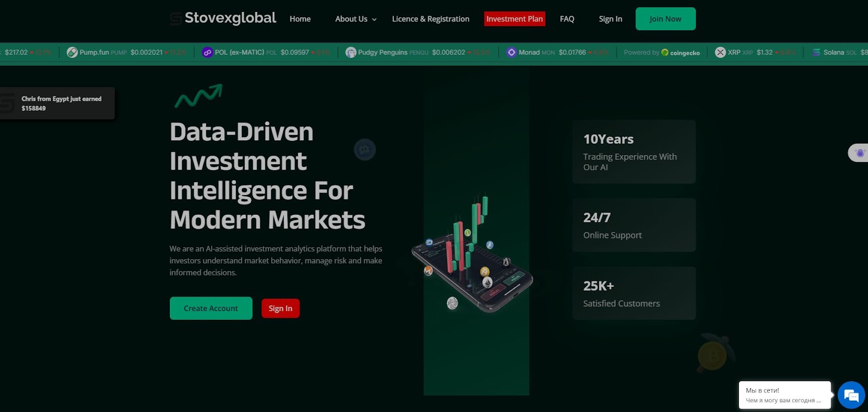Click the POL price $0.09597
The width and height of the screenshot is (868, 412).
[x=295, y=53]
